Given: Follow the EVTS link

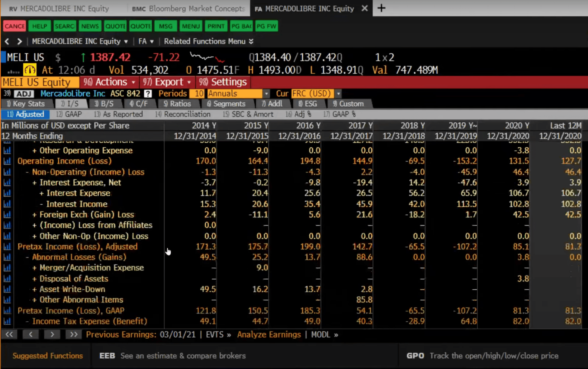Looking at the screenshot, I should 218,335.
